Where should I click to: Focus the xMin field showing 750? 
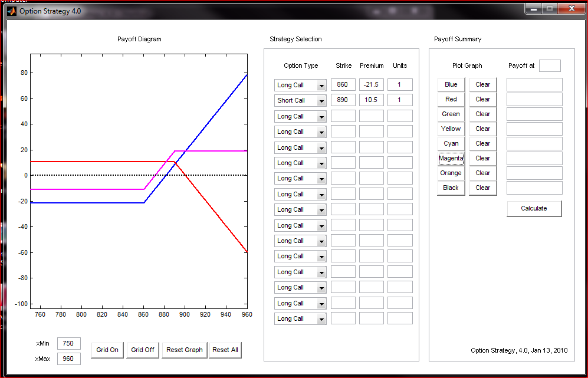(x=68, y=343)
